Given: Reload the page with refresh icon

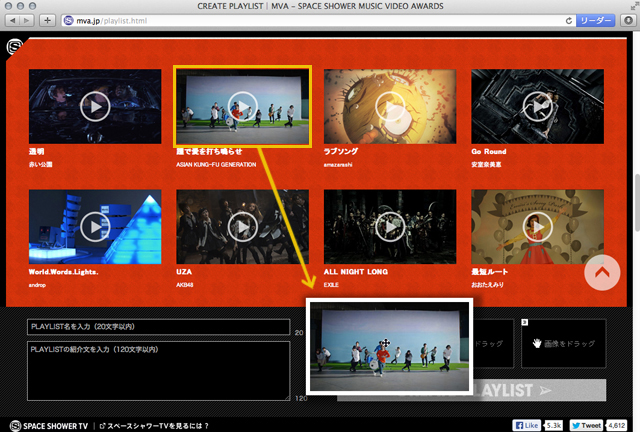Looking at the screenshot, I should click(568, 20).
